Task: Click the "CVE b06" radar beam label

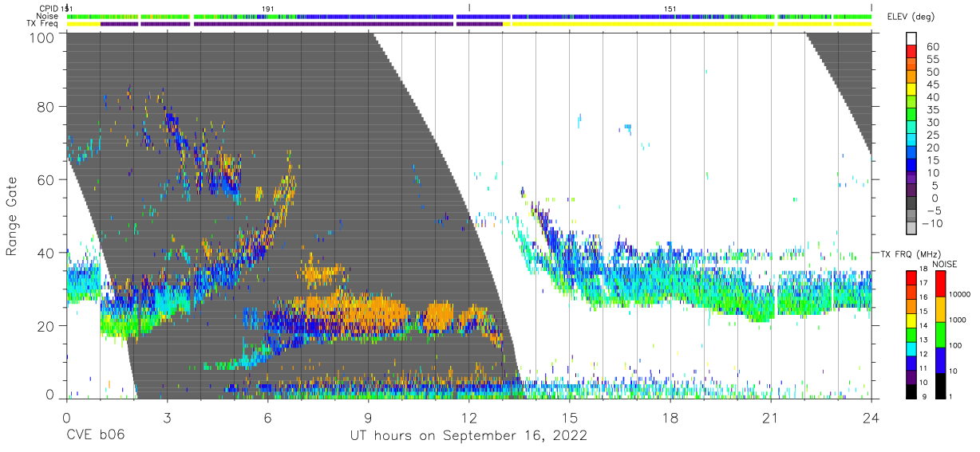Action: (x=95, y=436)
